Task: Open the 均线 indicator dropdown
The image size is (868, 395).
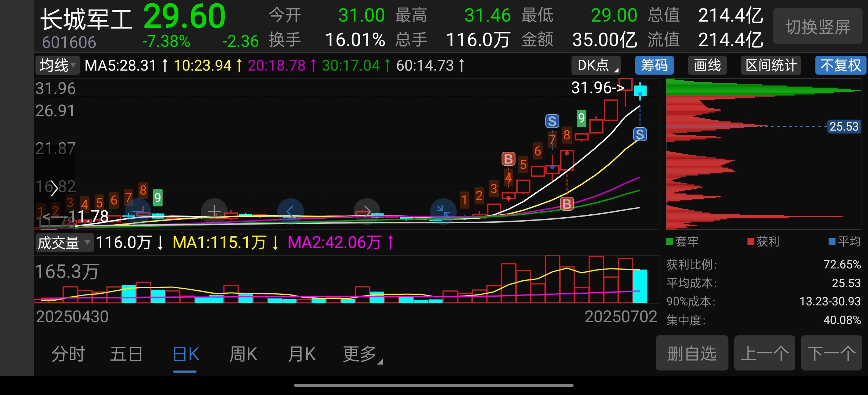Action: tap(57, 66)
